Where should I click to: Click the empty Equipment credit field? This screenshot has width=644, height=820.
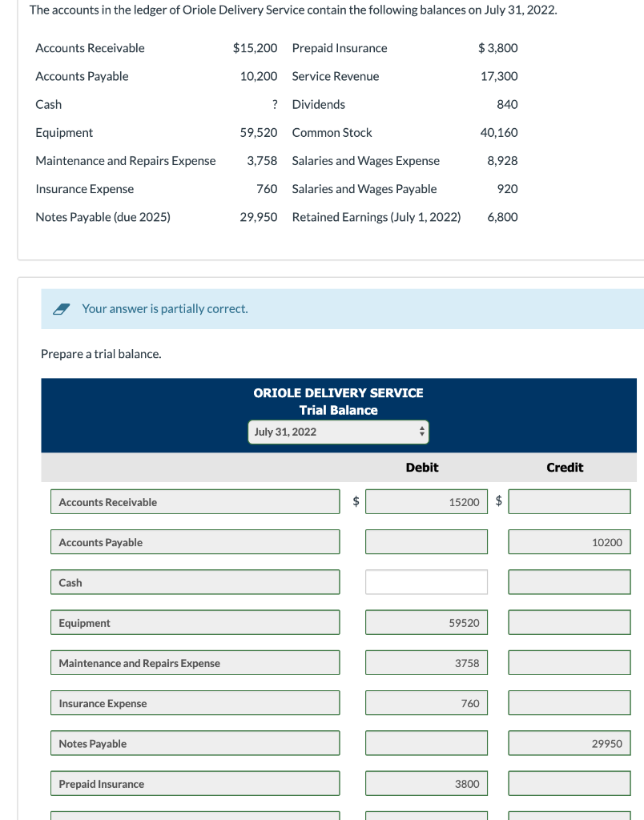point(569,622)
